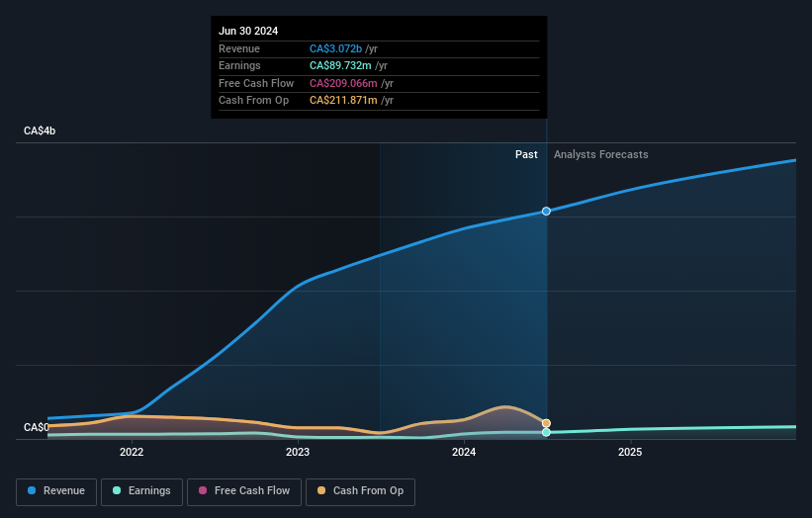
Task: Click the orange Cash From Op data point
Action: (546, 423)
